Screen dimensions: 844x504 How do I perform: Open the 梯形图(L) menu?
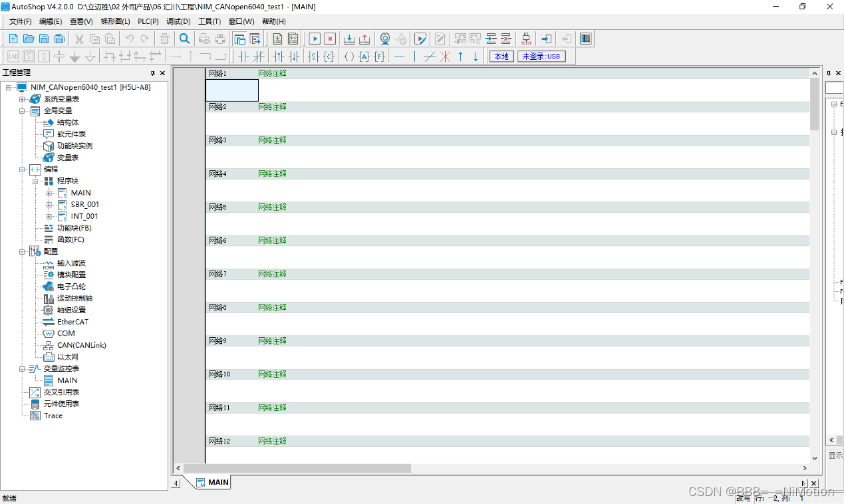[115, 21]
